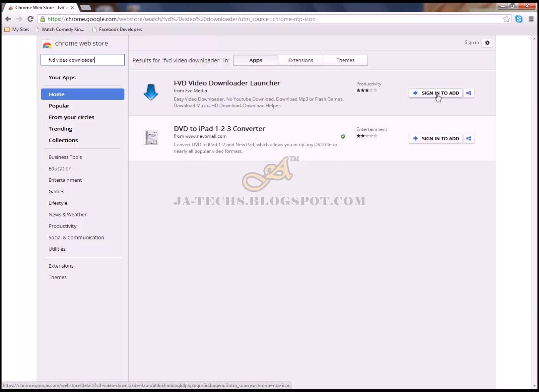
Task: Open the Entertainment category
Action: (x=65, y=180)
